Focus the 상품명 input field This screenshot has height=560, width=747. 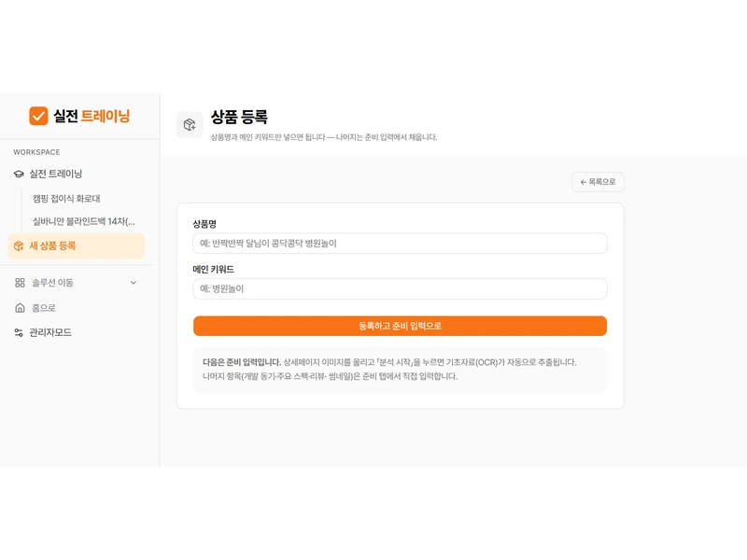click(401, 244)
